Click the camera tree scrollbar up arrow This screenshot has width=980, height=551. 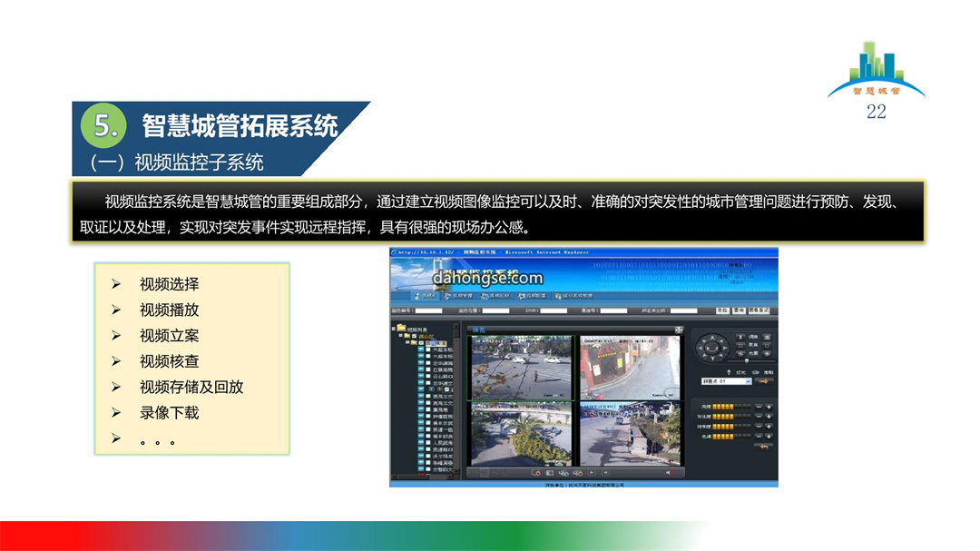pos(456,327)
